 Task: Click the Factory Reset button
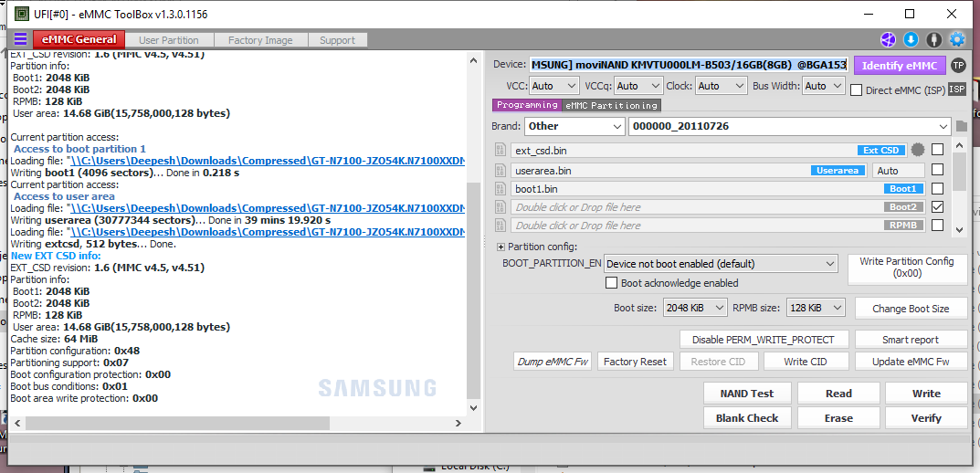pyautogui.click(x=635, y=362)
